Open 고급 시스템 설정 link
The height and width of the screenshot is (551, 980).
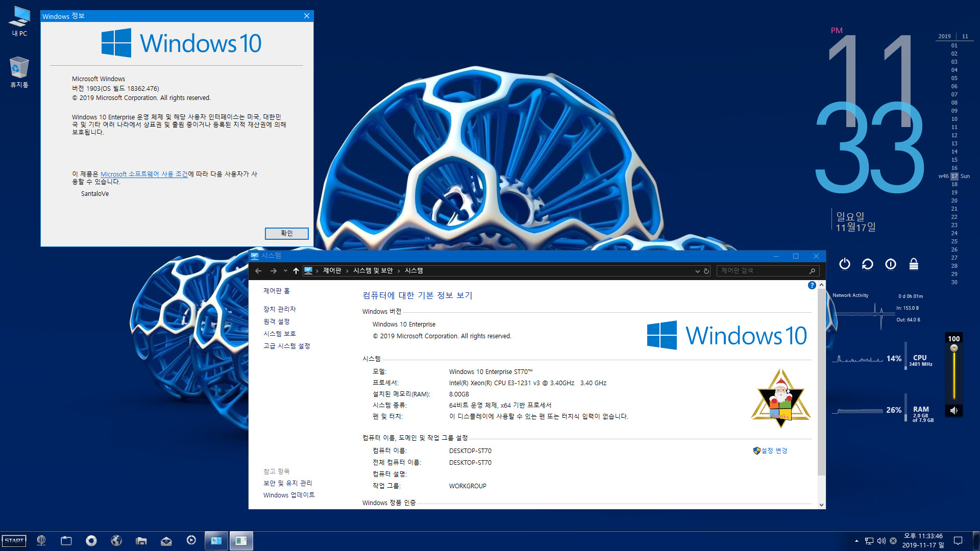(x=286, y=346)
